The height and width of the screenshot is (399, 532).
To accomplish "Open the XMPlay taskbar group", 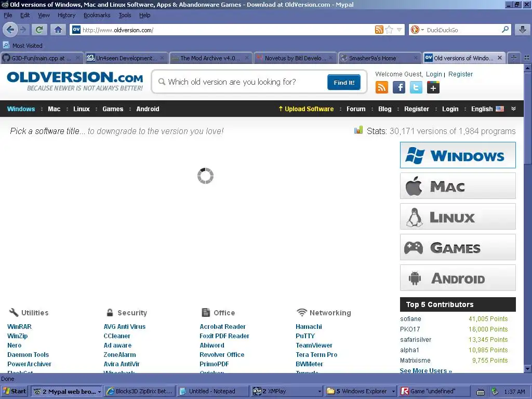I will coord(287,391).
